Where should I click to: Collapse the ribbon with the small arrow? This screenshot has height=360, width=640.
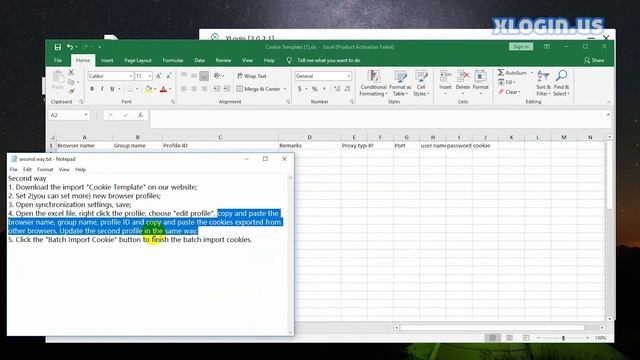[608, 102]
